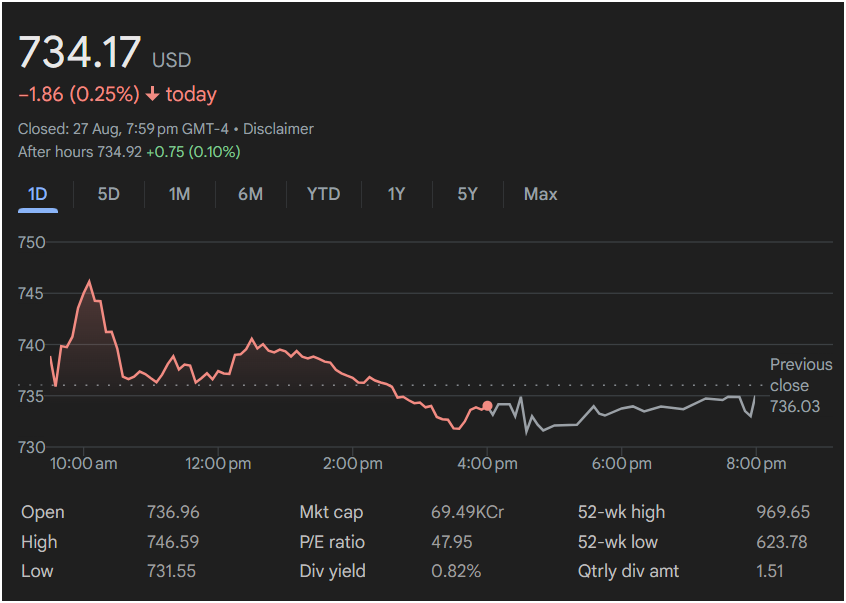
Task: Click the P/E ratio value 47.95
Action: click(451, 542)
